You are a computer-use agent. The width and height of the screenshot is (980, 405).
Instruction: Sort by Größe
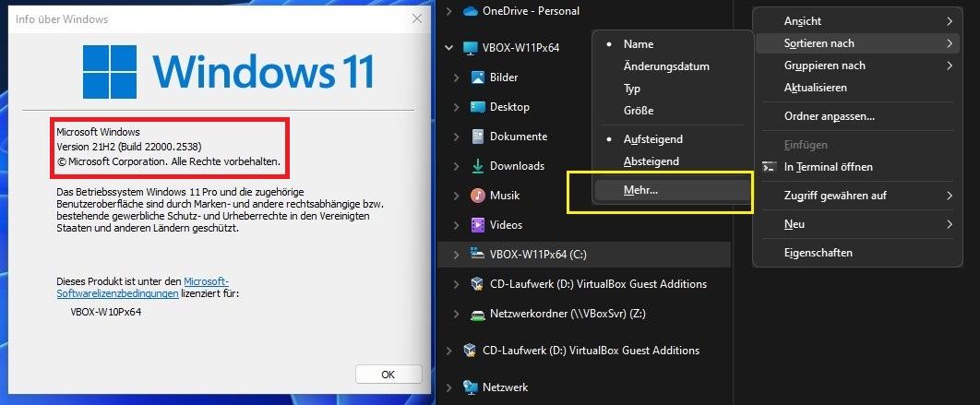tap(673, 111)
